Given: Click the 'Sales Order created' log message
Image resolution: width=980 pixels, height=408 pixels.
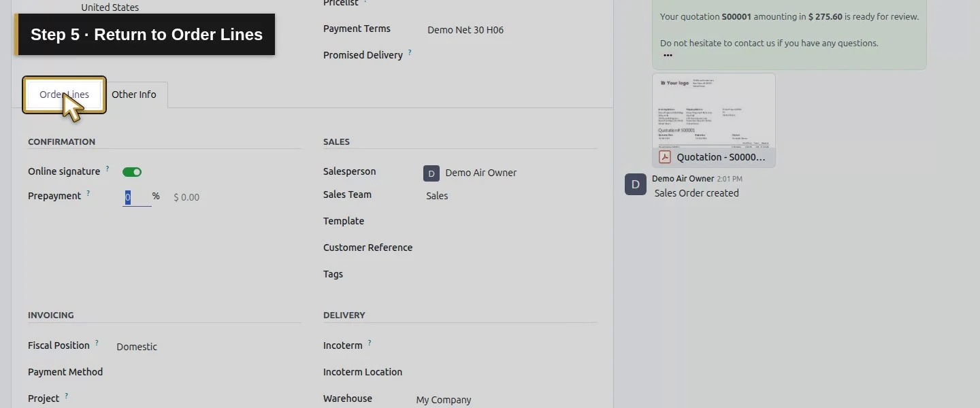Looking at the screenshot, I should 696,193.
